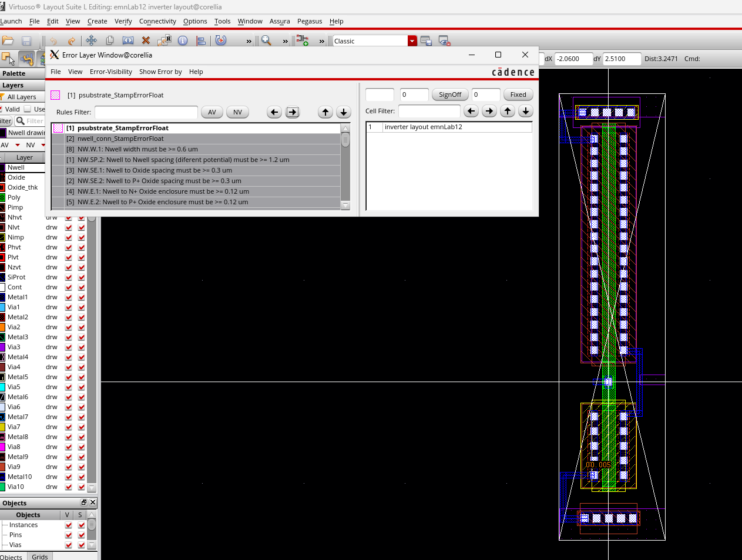
Task: Select nwell_conn_StampErrorFloat rule row
Action: (196, 139)
